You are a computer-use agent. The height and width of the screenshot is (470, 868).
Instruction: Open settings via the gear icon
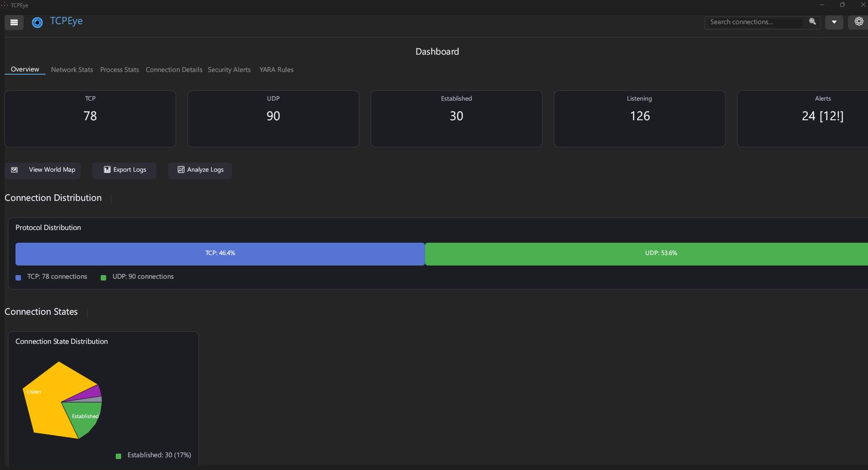pyautogui.click(x=858, y=22)
